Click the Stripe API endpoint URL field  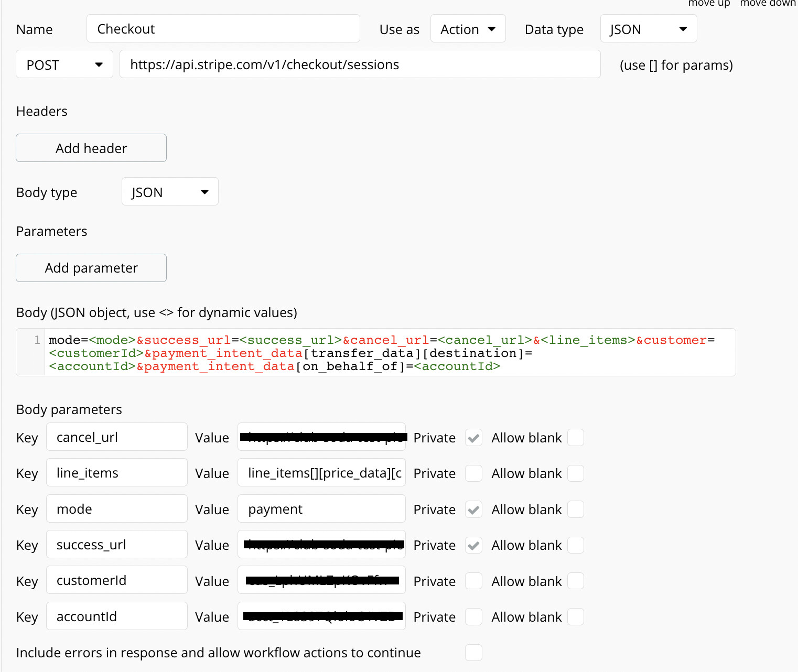pyautogui.click(x=360, y=64)
